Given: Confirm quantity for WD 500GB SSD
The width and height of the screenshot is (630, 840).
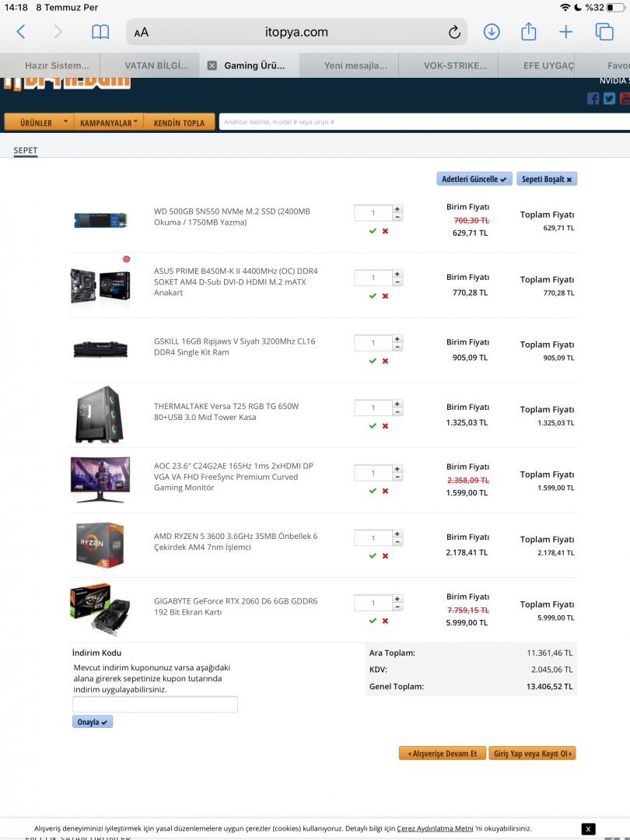Looking at the screenshot, I should [373, 231].
